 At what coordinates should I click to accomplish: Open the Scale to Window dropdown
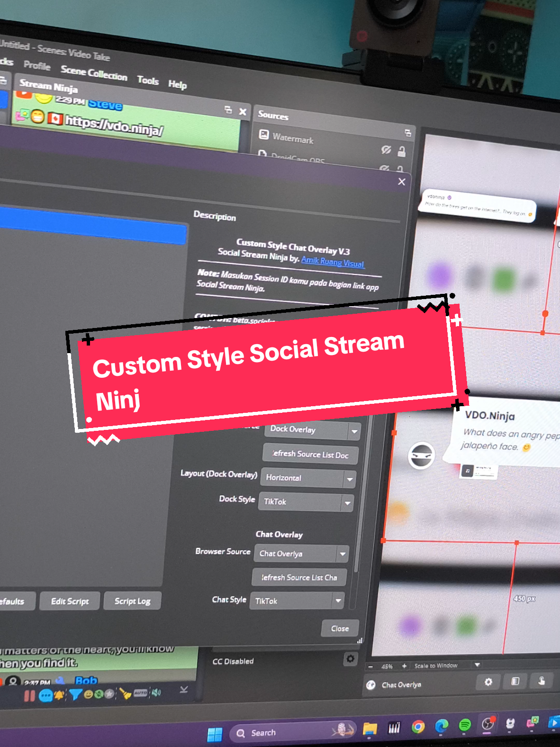(447, 665)
